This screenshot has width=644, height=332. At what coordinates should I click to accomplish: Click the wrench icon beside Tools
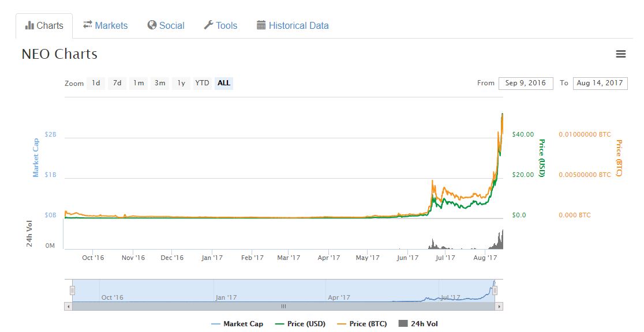tap(209, 25)
